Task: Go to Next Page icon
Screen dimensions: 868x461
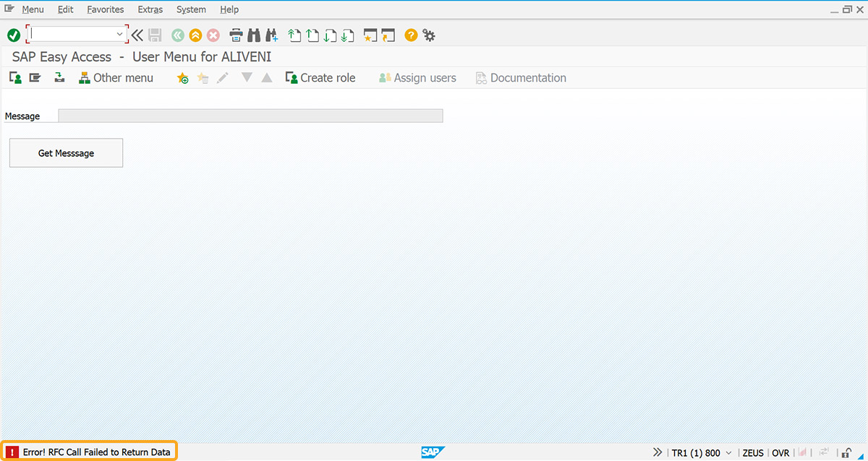Action: (330, 35)
